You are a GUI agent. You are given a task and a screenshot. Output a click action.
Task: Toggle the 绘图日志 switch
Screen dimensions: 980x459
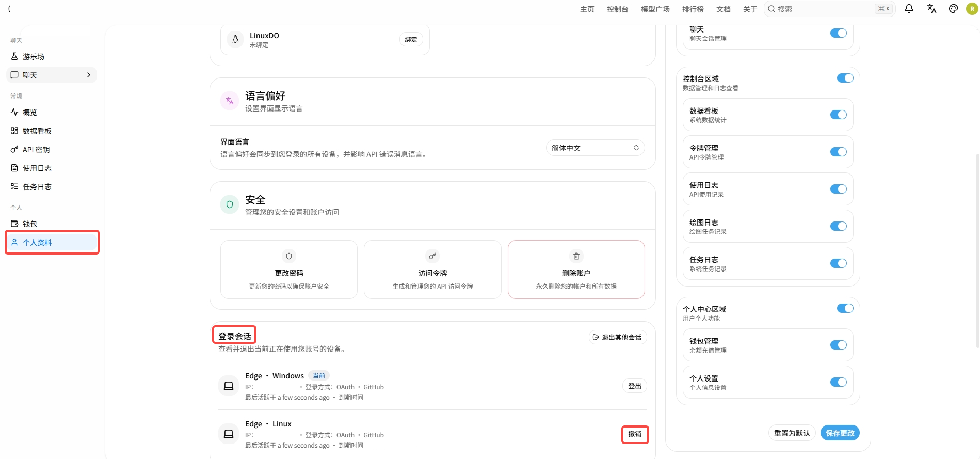click(839, 226)
